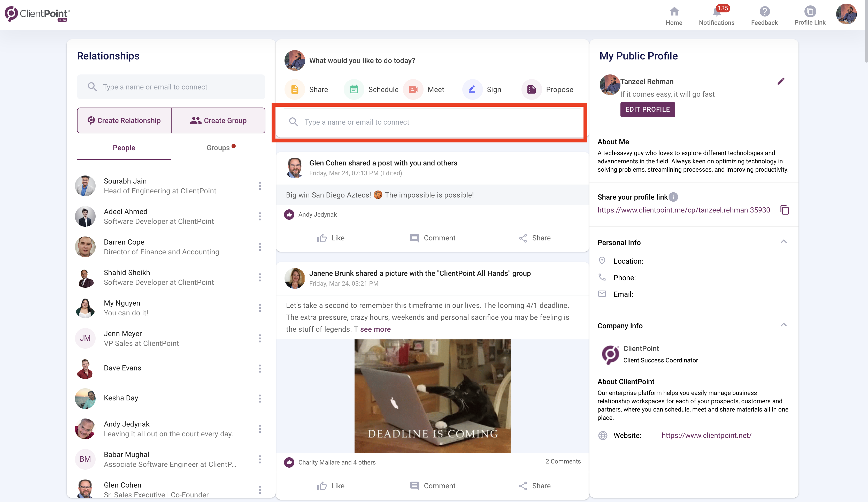Image resolution: width=868 pixels, height=502 pixels.
Task: Copy profile link with clipboard icon
Action: coord(785,210)
